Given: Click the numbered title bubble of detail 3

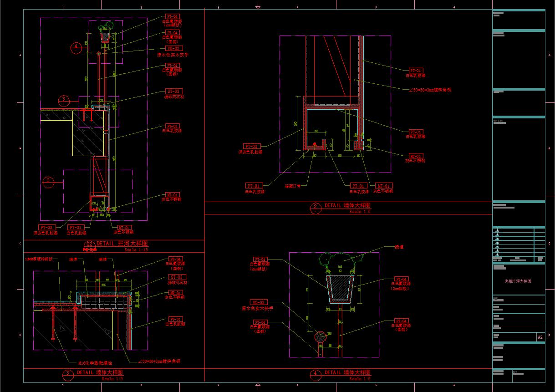Looking at the screenshot, I should pos(68,374).
